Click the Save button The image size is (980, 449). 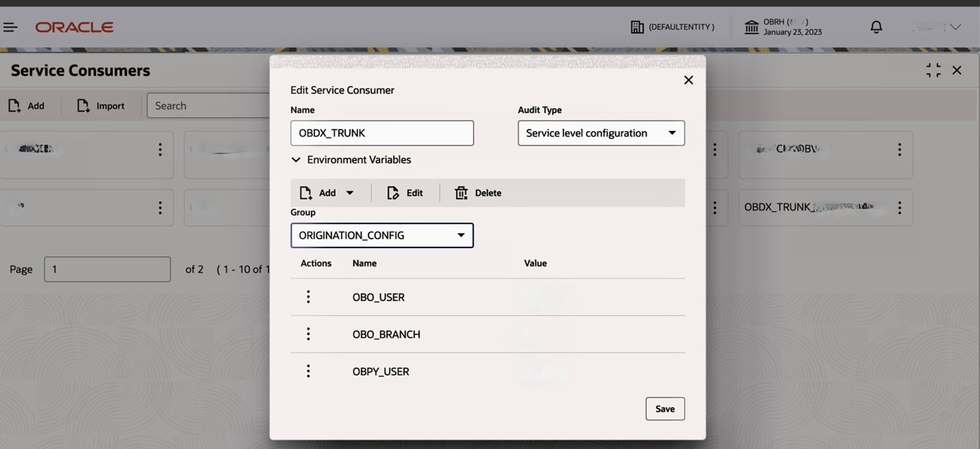click(x=664, y=408)
